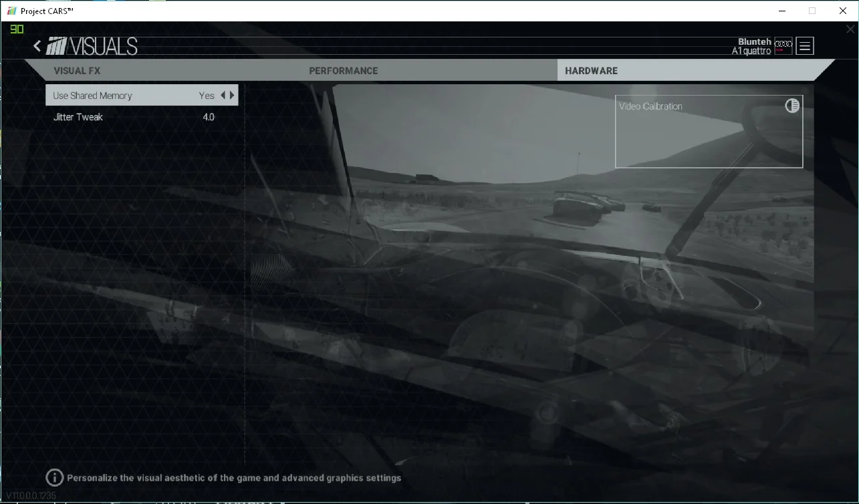This screenshot has height=504, width=859.
Task: Click the Project CARS logo next to Visuals
Action: (57, 46)
